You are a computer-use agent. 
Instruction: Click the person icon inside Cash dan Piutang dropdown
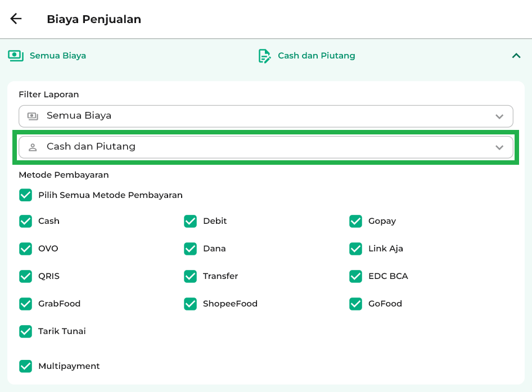click(x=33, y=147)
